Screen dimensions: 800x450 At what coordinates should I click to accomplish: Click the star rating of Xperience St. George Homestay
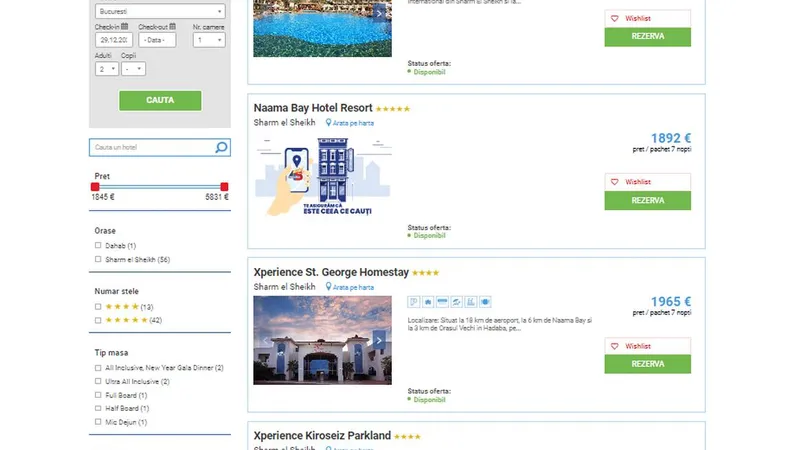click(426, 273)
